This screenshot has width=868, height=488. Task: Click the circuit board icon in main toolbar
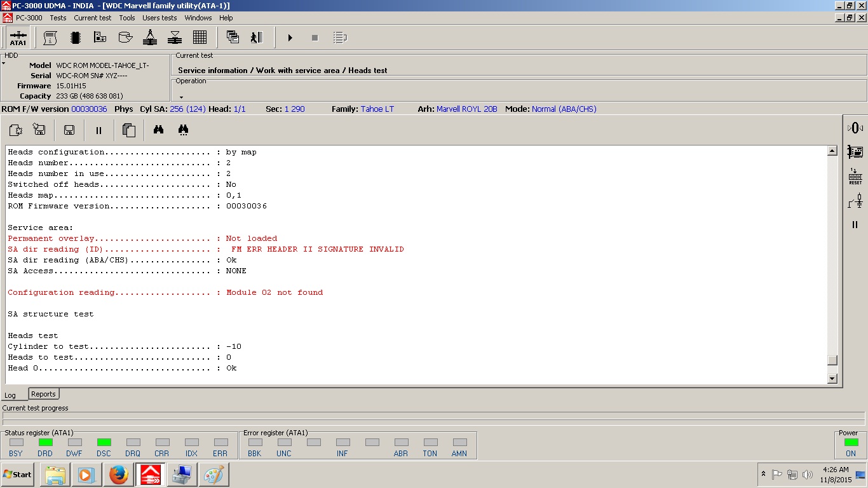[x=100, y=37]
